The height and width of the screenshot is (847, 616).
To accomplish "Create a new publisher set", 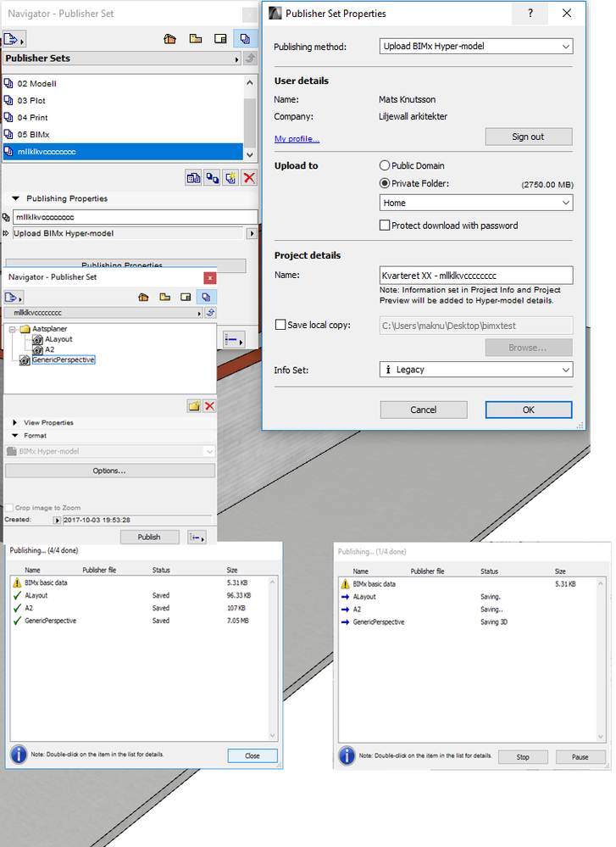I will click(x=230, y=178).
